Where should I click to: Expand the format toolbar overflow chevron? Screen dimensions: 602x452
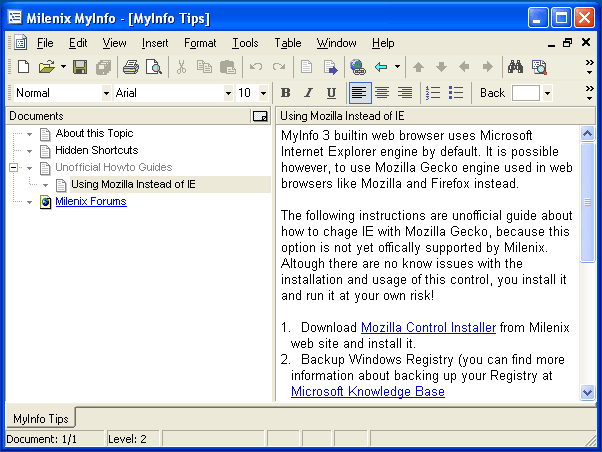coord(589,93)
